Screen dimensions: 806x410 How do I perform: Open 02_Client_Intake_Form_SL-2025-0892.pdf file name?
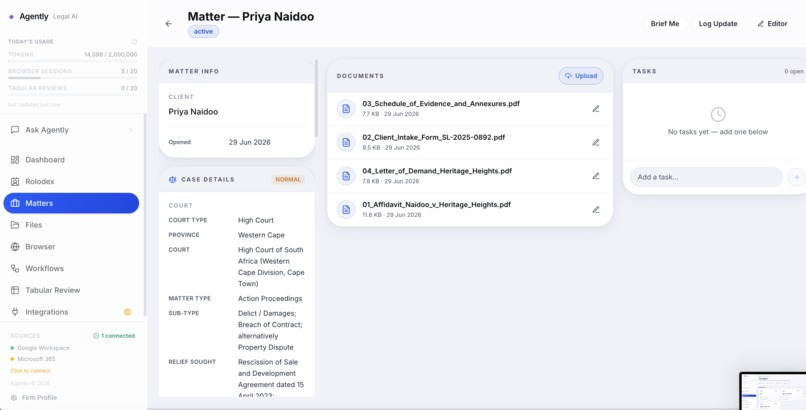pyautogui.click(x=433, y=137)
